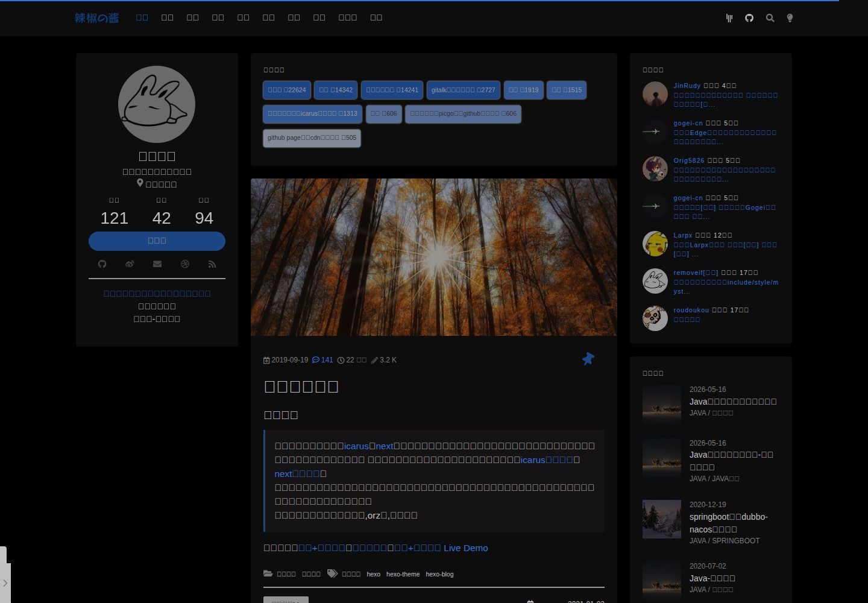
Task: Open the Weibo icon in the profile card
Action: click(x=130, y=264)
